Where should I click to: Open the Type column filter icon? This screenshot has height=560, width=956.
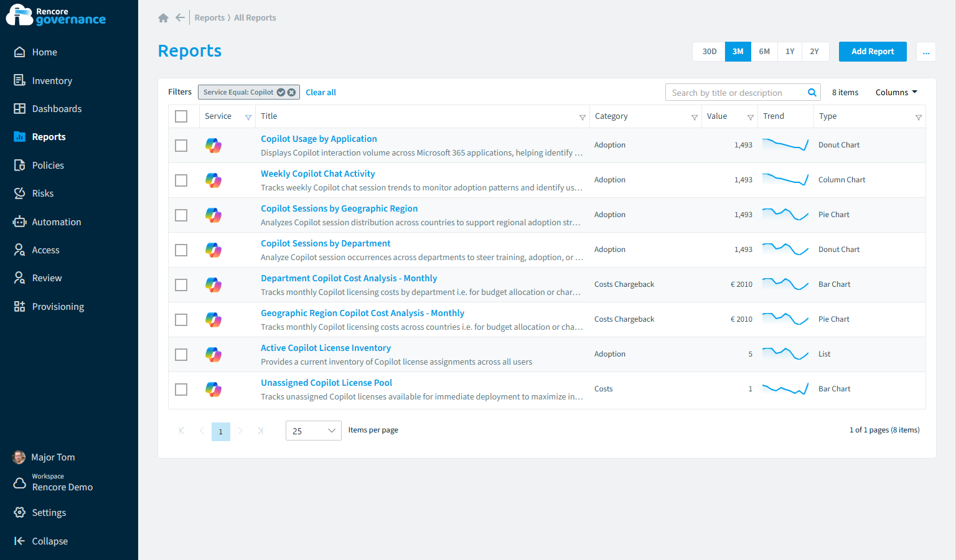[919, 117]
